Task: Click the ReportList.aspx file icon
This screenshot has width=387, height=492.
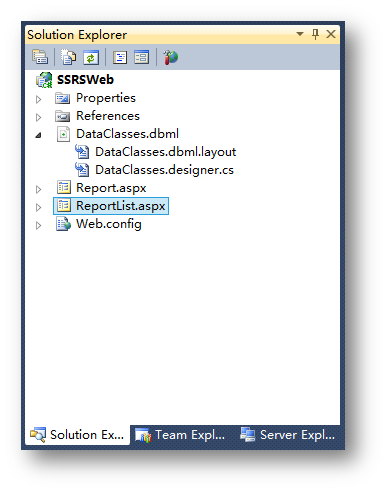Action: tap(63, 206)
